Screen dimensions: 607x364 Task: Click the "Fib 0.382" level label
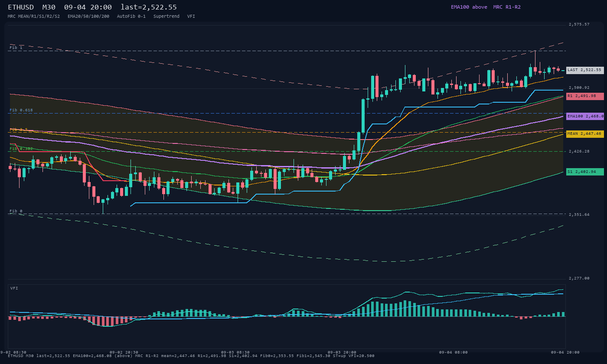coord(21,148)
